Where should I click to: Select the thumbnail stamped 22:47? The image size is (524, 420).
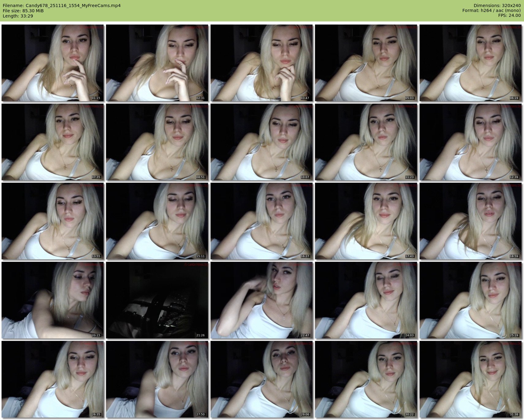(x=262, y=300)
